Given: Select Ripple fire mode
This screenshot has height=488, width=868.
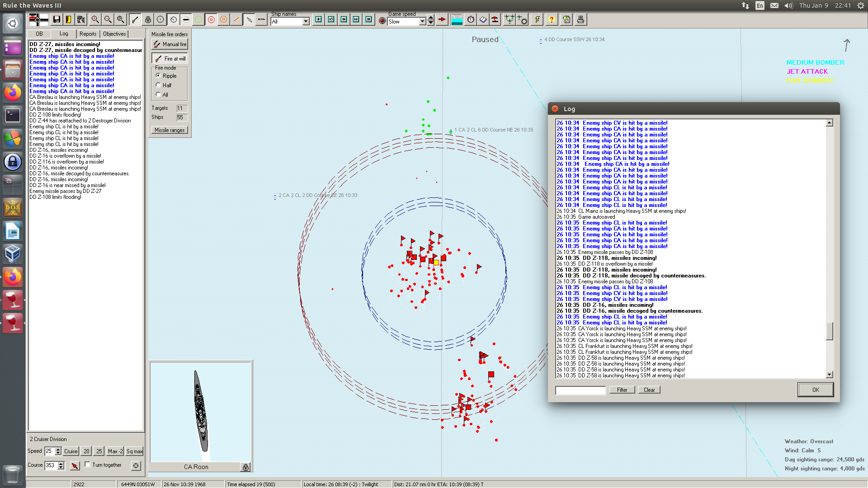Looking at the screenshot, I should coord(158,75).
